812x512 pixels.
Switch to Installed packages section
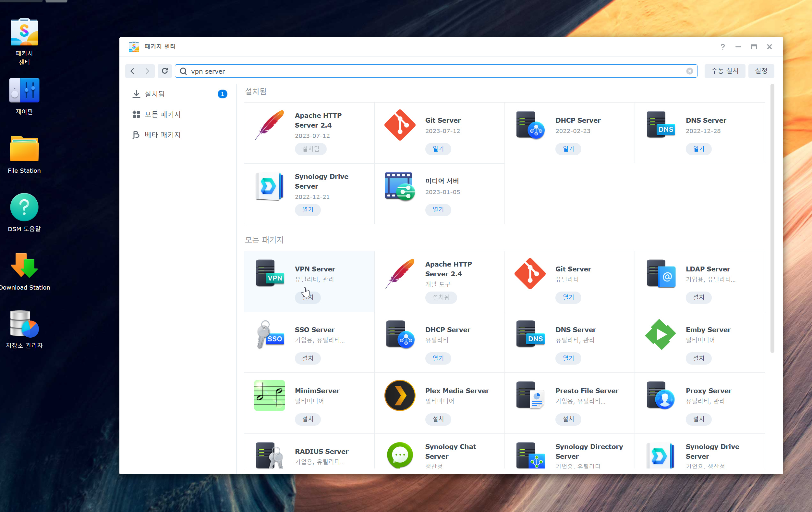coord(155,94)
